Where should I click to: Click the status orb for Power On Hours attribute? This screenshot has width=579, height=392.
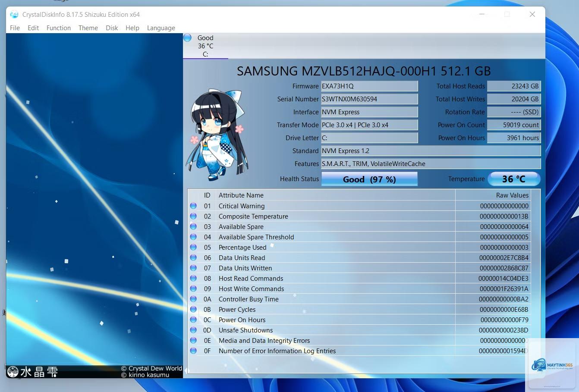(193, 320)
